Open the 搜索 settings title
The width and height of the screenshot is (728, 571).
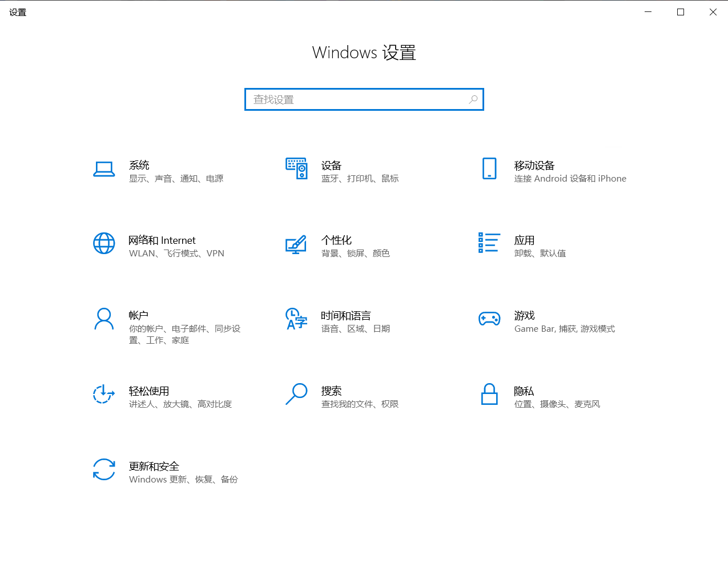click(331, 391)
